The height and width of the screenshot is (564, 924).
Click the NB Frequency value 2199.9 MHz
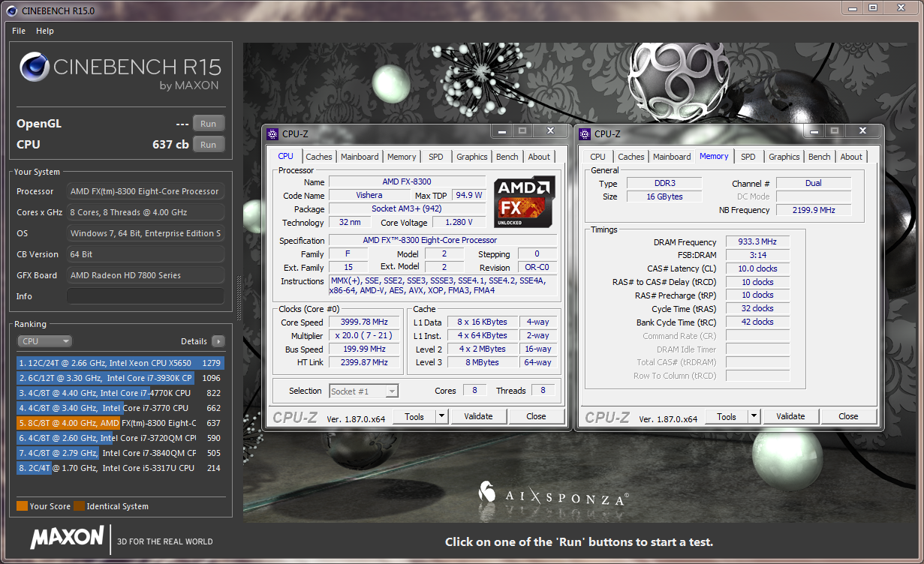click(x=814, y=211)
